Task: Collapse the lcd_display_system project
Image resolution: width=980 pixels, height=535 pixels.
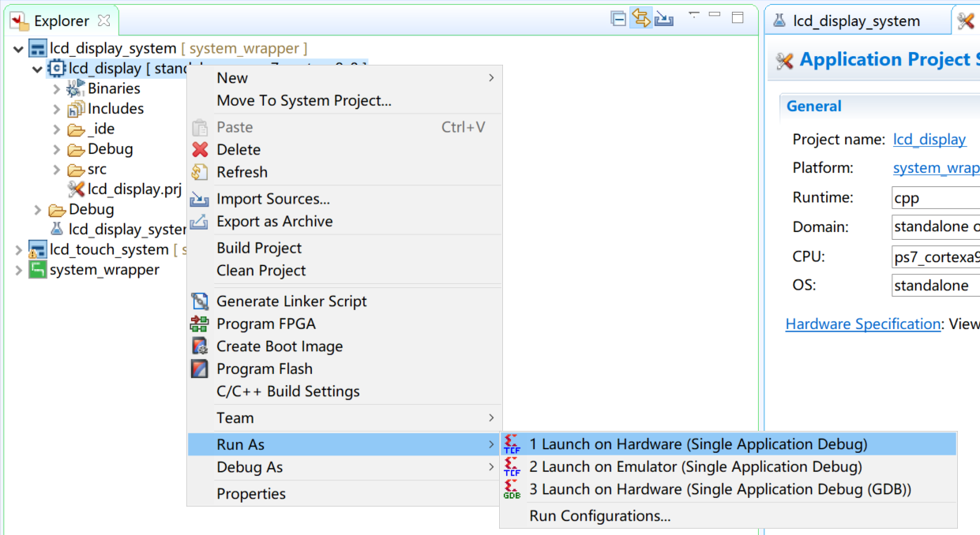Action: (x=19, y=49)
